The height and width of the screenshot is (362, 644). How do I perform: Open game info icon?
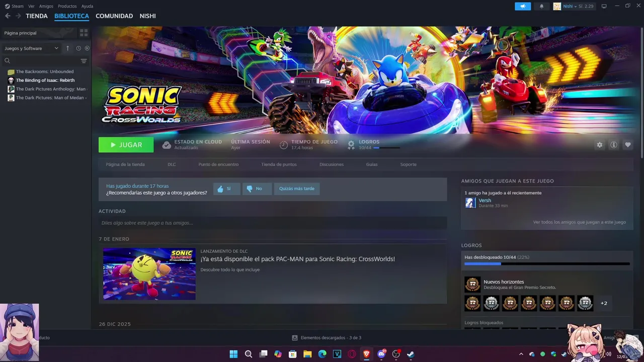(x=614, y=145)
